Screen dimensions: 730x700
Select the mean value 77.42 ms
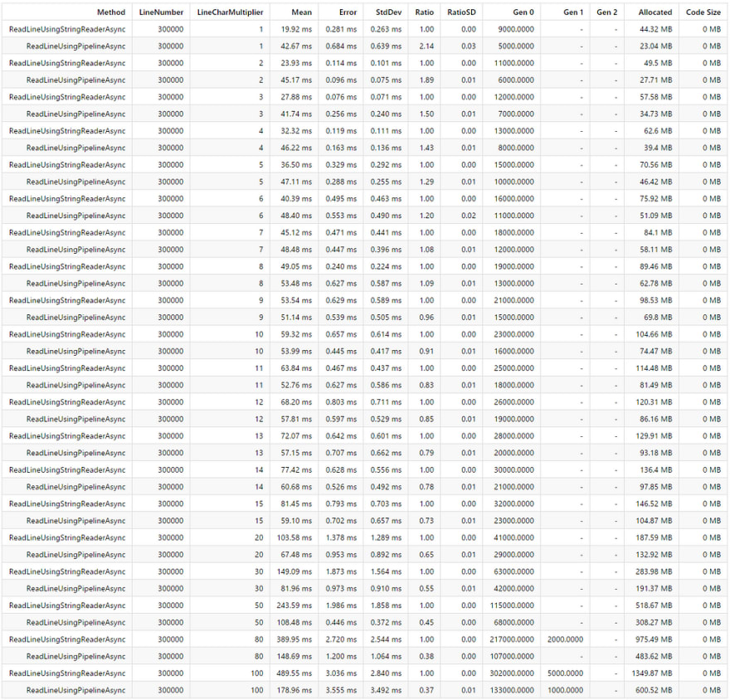pyautogui.click(x=297, y=470)
